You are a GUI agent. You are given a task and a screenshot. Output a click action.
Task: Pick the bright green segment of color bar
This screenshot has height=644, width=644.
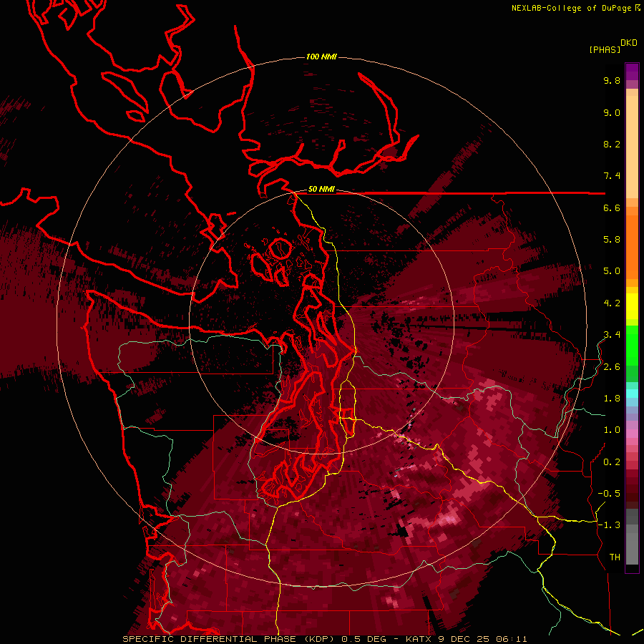click(632, 346)
